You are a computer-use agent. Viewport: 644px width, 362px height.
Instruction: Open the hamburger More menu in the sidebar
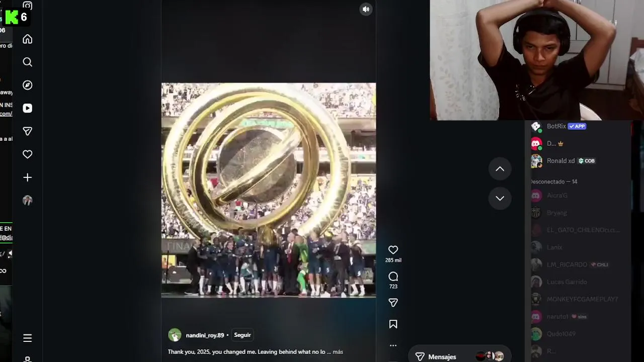28,338
